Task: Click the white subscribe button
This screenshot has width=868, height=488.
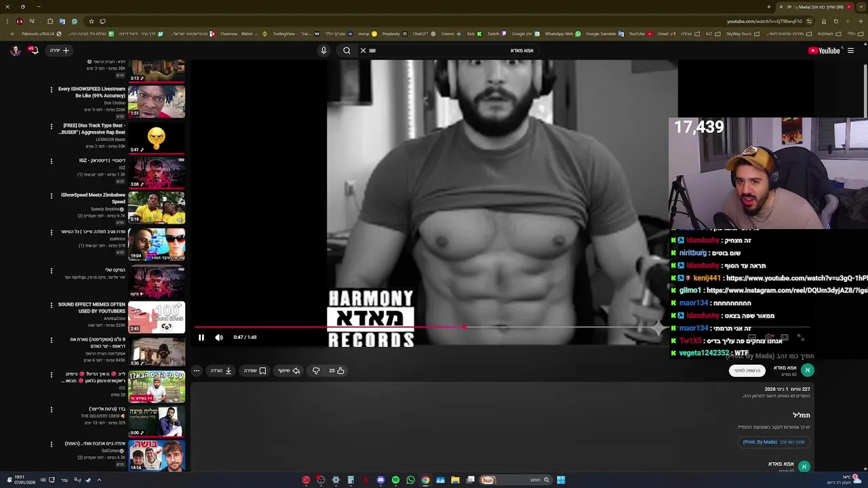Action: coord(747,371)
